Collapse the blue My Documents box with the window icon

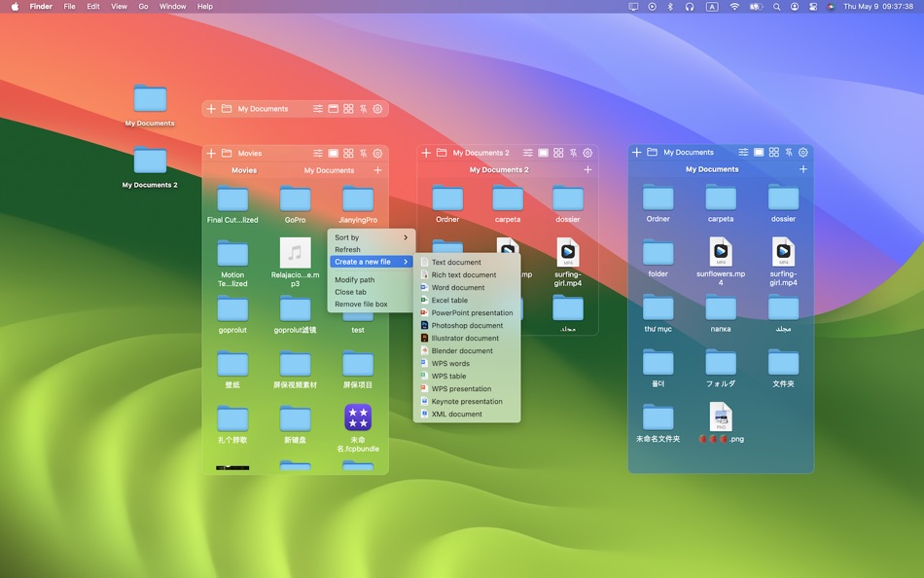[759, 152]
